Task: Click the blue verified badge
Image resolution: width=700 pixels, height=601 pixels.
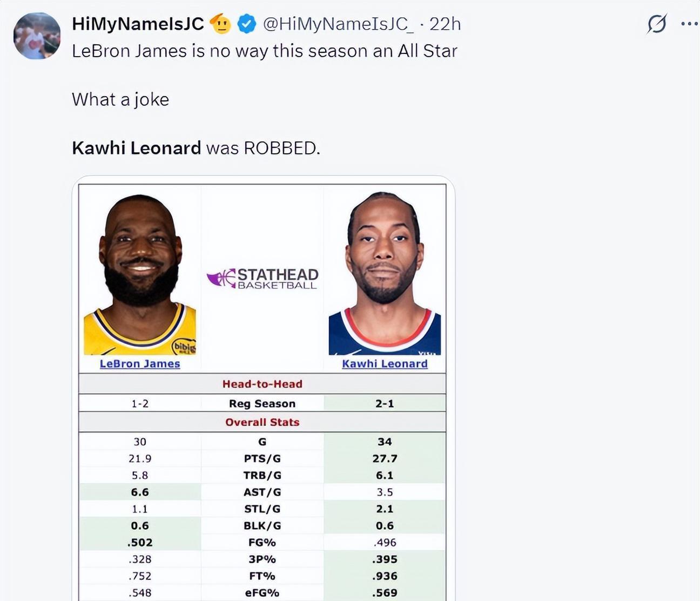Action: pyautogui.click(x=247, y=24)
